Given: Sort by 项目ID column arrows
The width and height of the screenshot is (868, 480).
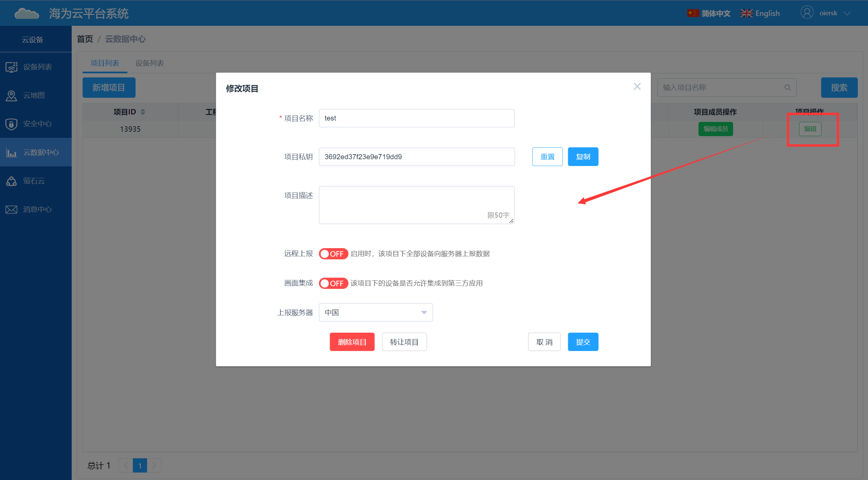Looking at the screenshot, I should 143,112.
